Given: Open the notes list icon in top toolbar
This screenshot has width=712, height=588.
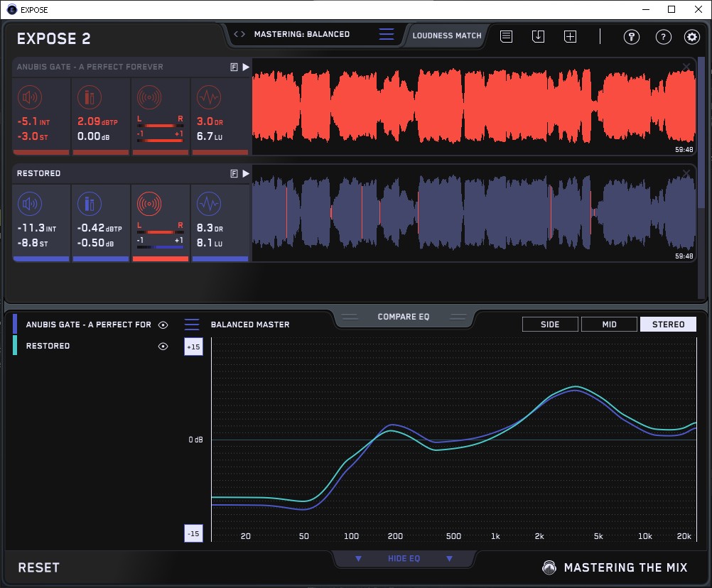Looking at the screenshot, I should point(507,36).
